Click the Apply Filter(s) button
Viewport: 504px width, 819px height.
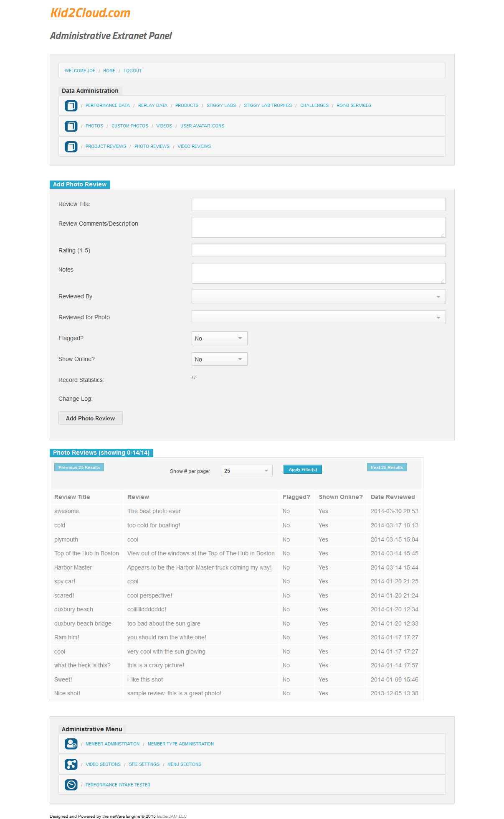click(303, 470)
